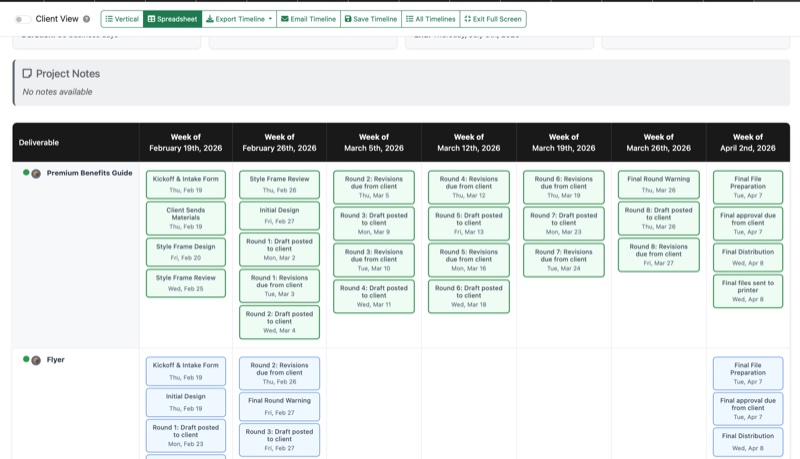Click the avatar next to Premium Benefits Guide
Screen dimensions: 800x459
(36, 173)
